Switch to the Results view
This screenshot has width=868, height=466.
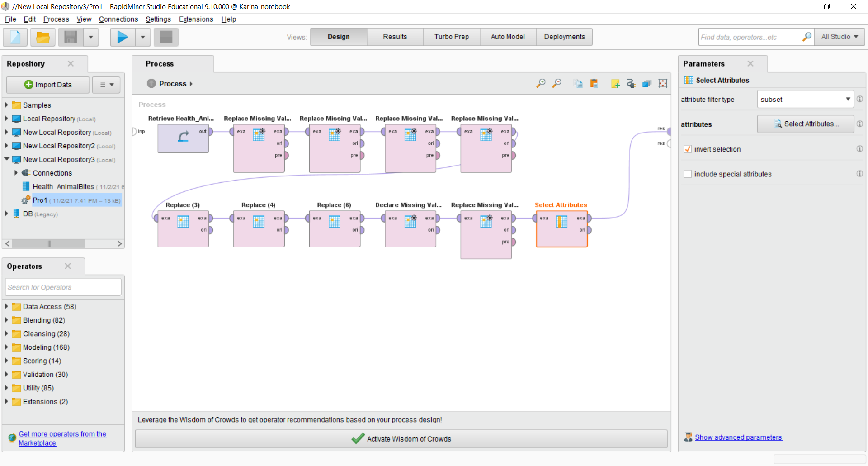pos(395,37)
